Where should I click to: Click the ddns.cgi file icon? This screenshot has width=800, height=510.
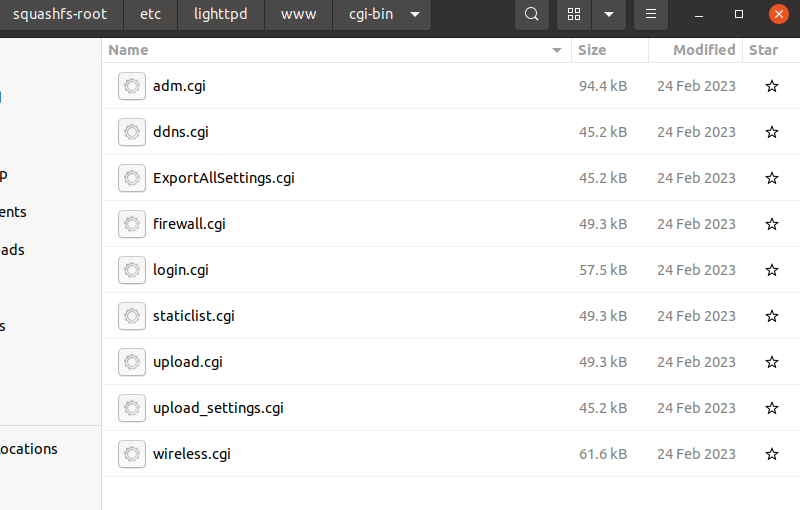point(131,132)
